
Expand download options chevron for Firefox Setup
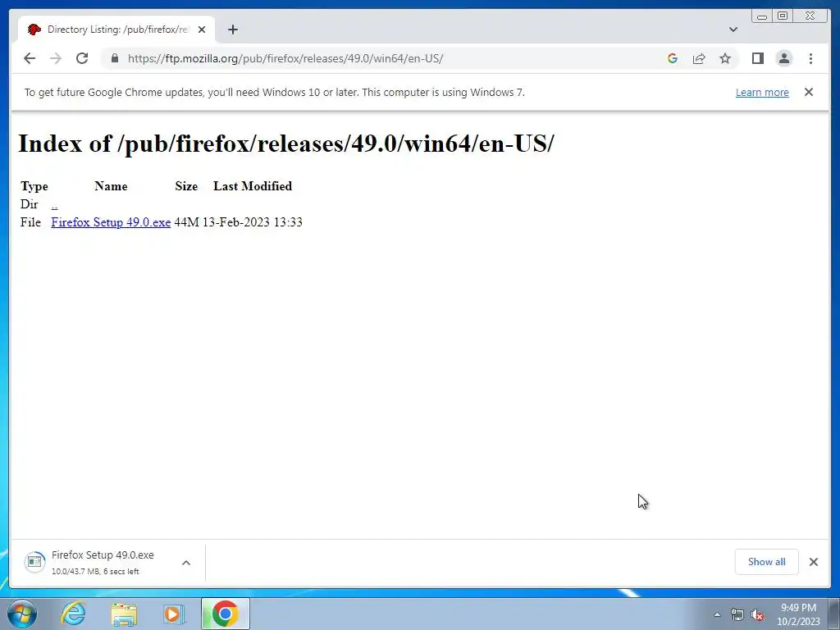(186, 563)
